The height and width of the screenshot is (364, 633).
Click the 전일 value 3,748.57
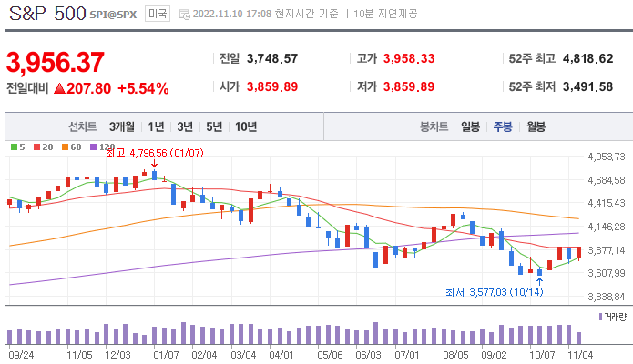point(272,59)
